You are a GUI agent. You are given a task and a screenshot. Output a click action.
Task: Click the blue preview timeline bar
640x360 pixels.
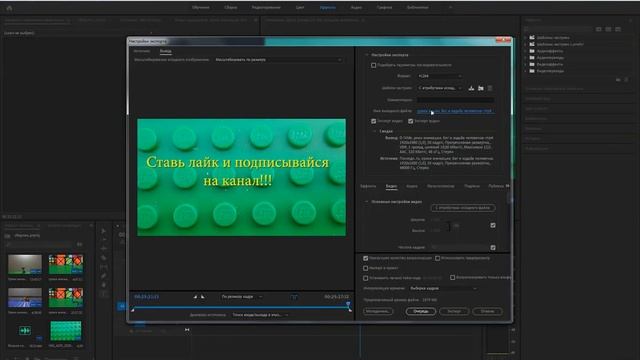click(241, 307)
